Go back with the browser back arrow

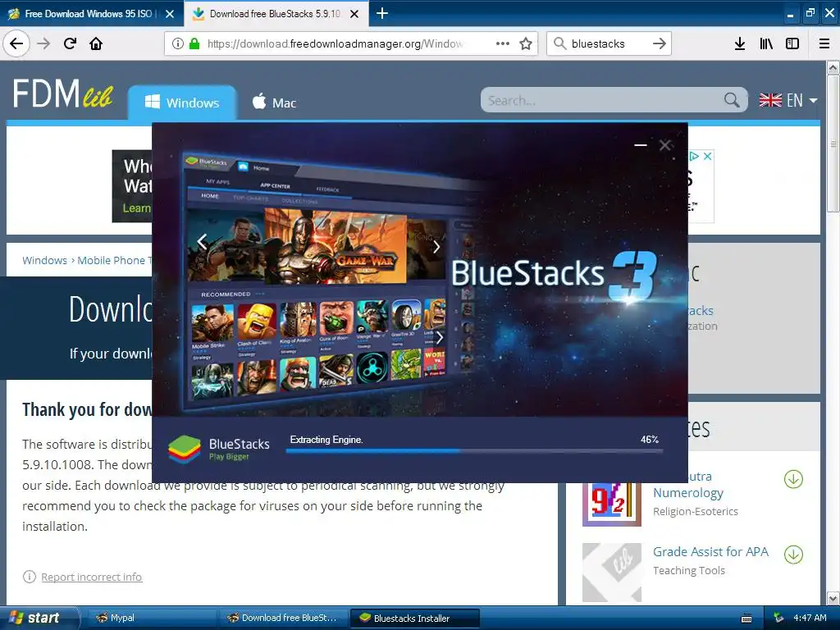[x=16, y=43]
